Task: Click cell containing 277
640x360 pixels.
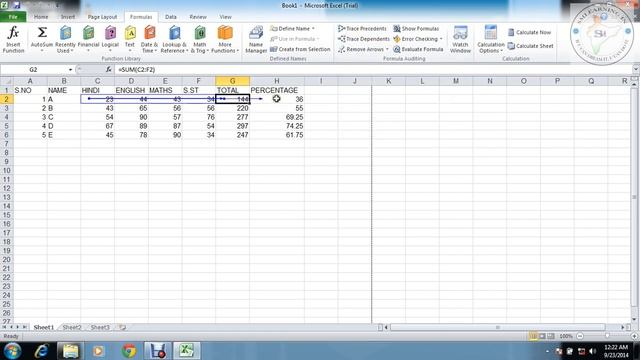Action: [x=233, y=117]
